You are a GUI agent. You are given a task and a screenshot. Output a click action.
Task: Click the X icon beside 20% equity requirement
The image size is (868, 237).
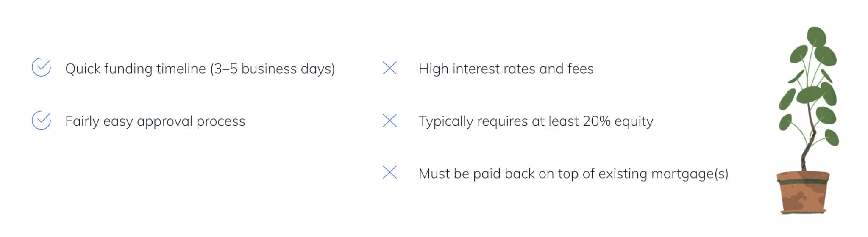(x=389, y=121)
